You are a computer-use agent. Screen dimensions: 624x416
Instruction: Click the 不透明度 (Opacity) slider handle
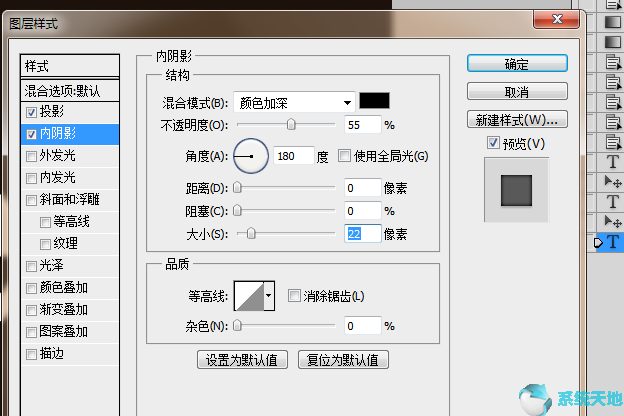(291, 124)
